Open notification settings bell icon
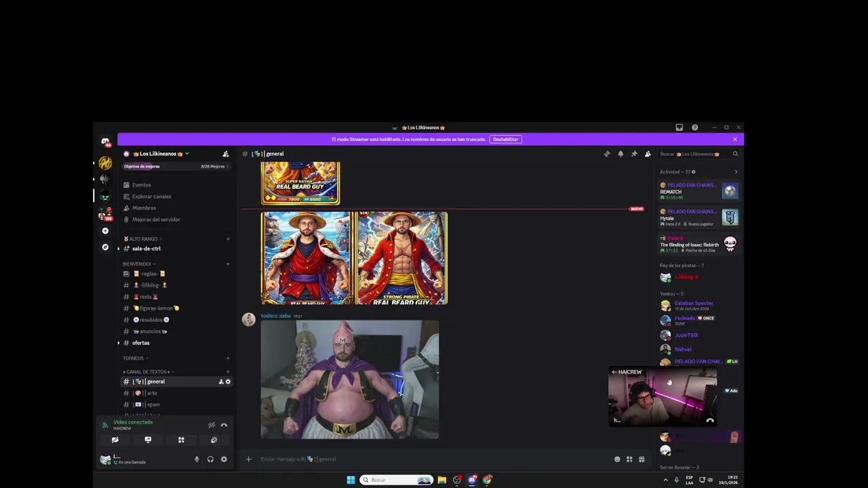 tap(620, 154)
